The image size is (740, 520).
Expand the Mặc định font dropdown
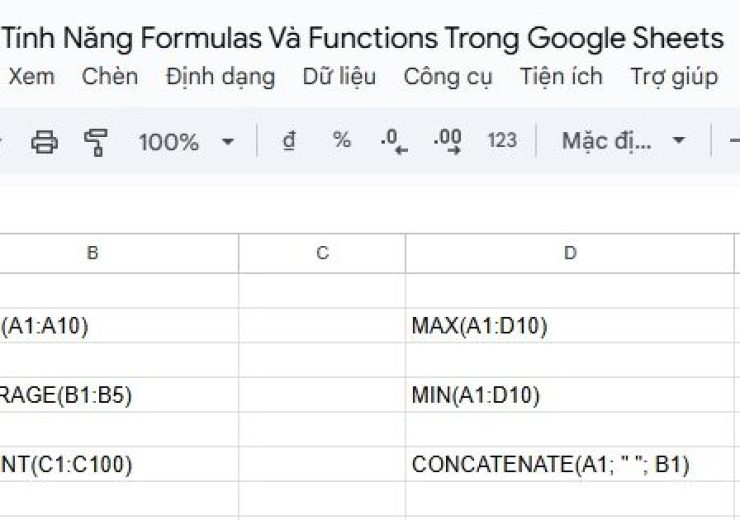623,141
